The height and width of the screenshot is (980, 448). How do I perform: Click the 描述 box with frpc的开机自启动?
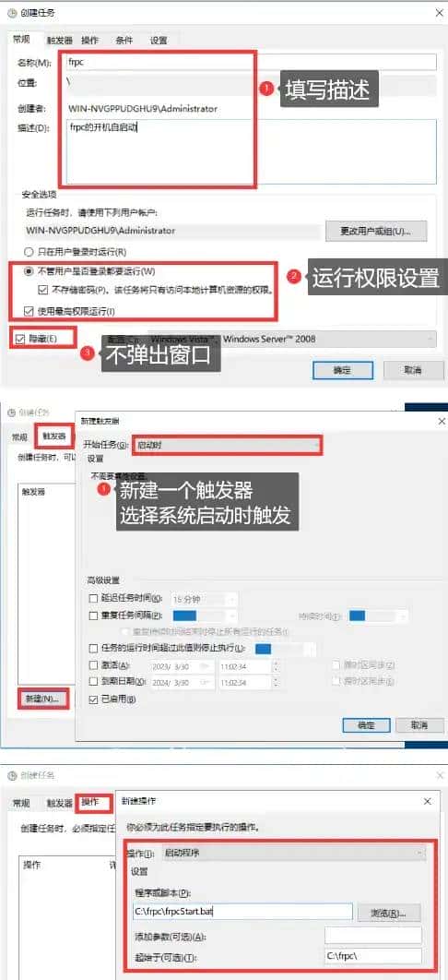click(251, 153)
